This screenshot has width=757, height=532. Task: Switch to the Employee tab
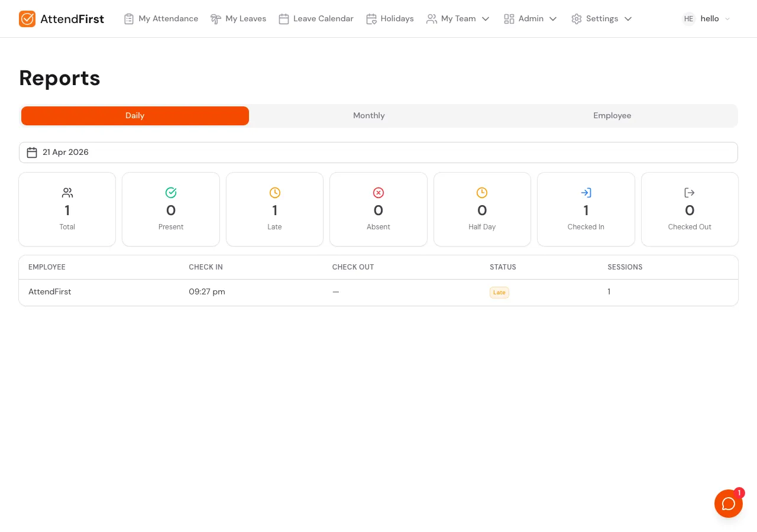click(612, 116)
